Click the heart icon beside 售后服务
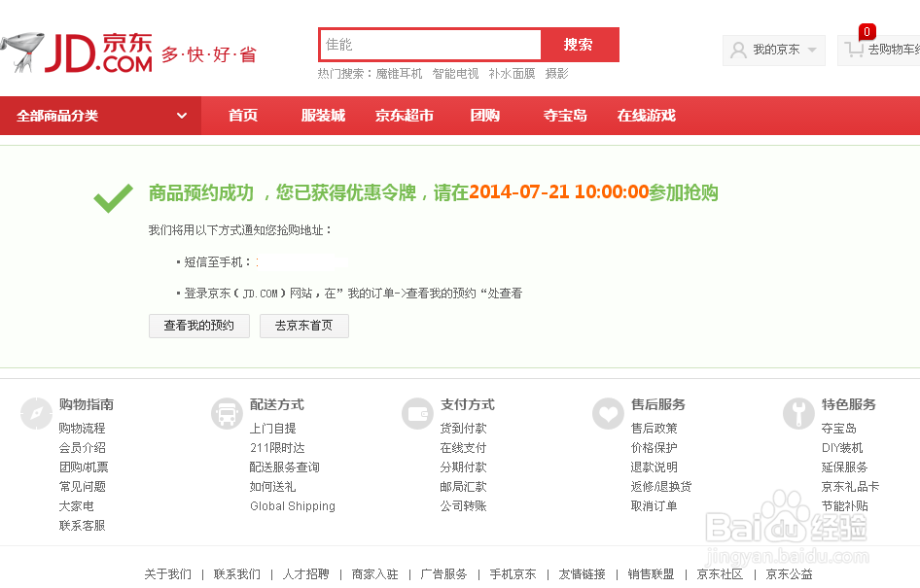Image resolution: width=920 pixels, height=588 pixels. click(608, 413)
